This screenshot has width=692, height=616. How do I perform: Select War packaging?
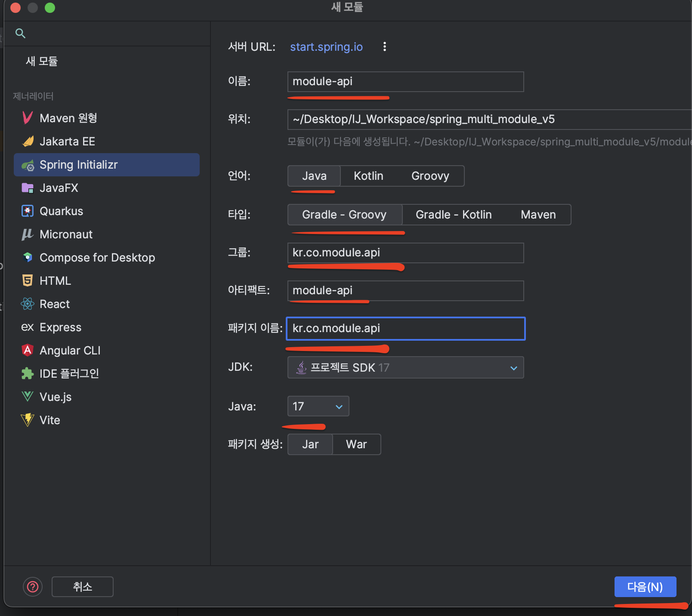click(x=356, y=444)
